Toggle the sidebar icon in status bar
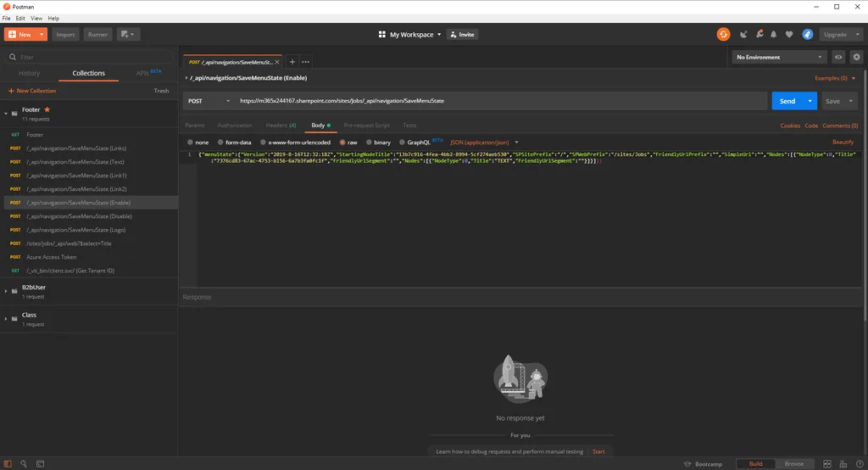The width and height of the screenshot is (868, 470). (8, 464)
